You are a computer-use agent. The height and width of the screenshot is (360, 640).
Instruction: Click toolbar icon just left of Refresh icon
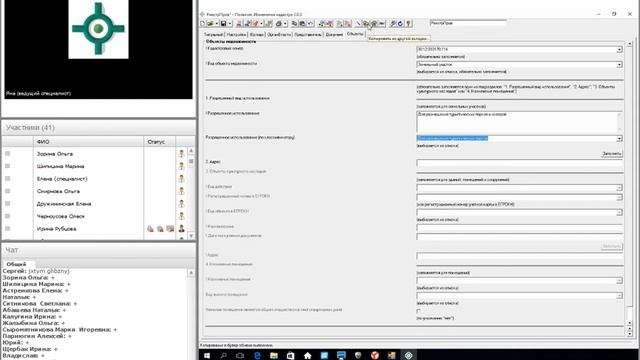[392, 24]
